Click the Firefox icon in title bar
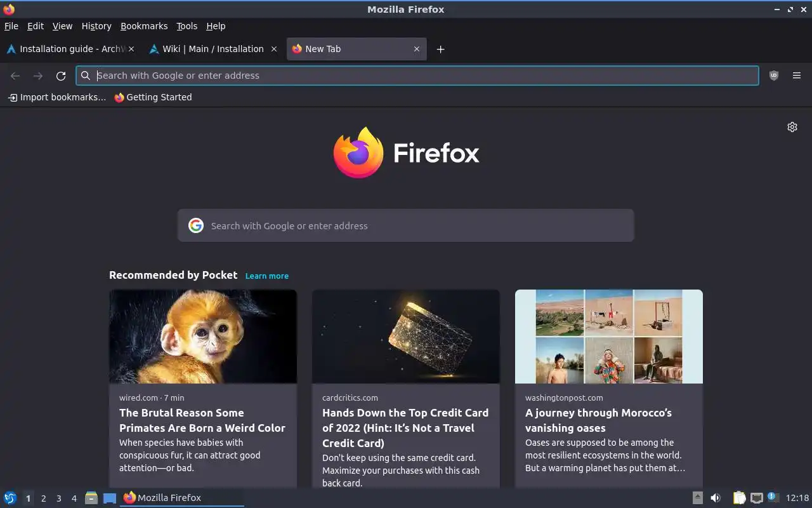 click(9, 9)
